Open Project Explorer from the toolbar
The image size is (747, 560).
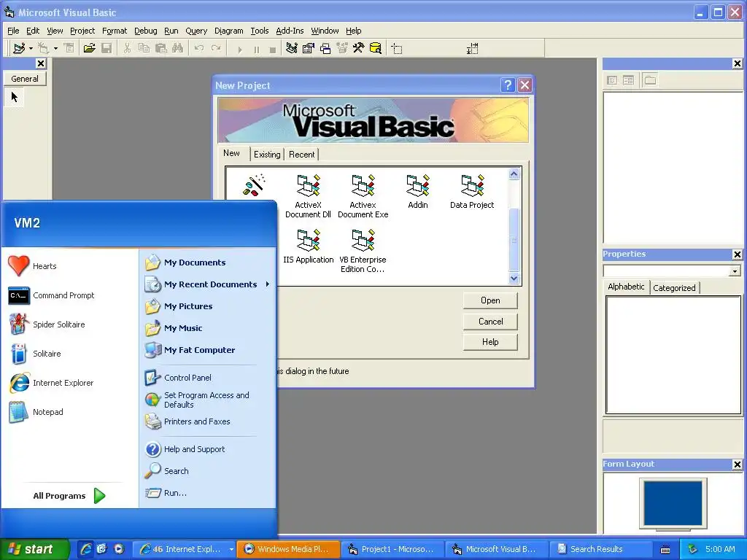click(x=292, y=48)
